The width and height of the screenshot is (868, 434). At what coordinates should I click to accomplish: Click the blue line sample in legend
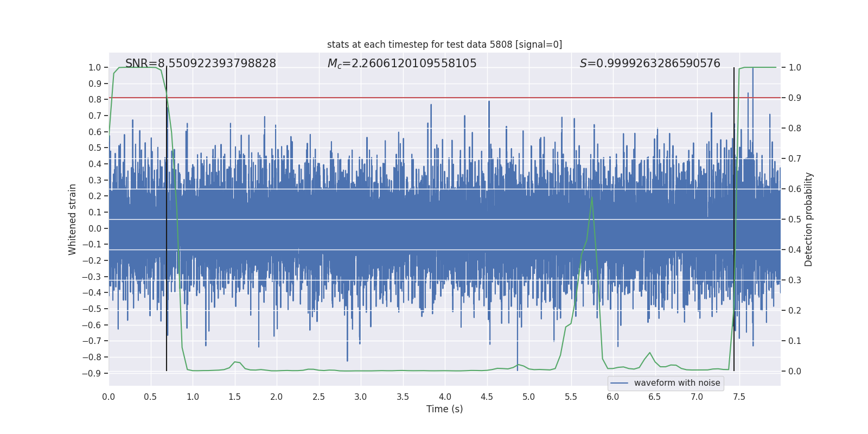click(x=619, y=383)
